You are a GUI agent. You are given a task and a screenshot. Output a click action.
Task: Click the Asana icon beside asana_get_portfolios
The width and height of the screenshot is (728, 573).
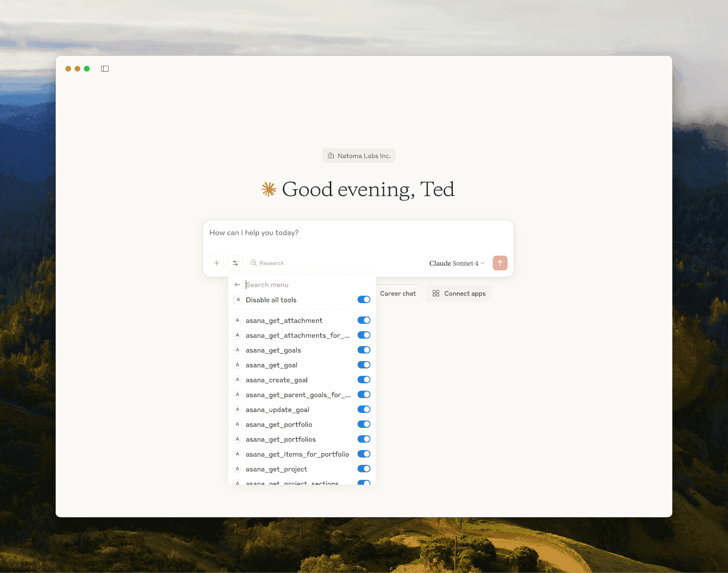tap(237, 439)
